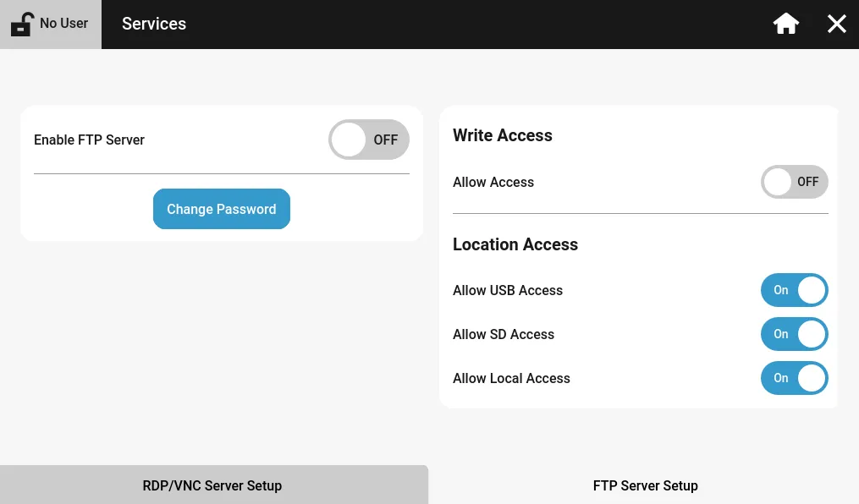
Task: Go to home screen via house icon
Action: click(x=786, y=24)
